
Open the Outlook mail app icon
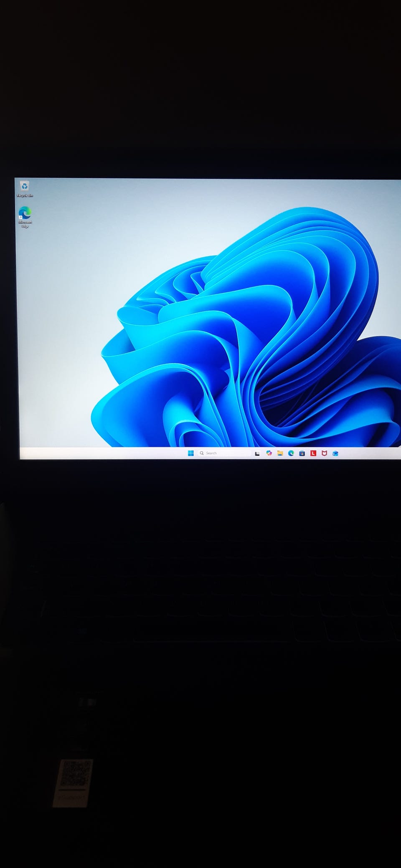click(335, 453)
